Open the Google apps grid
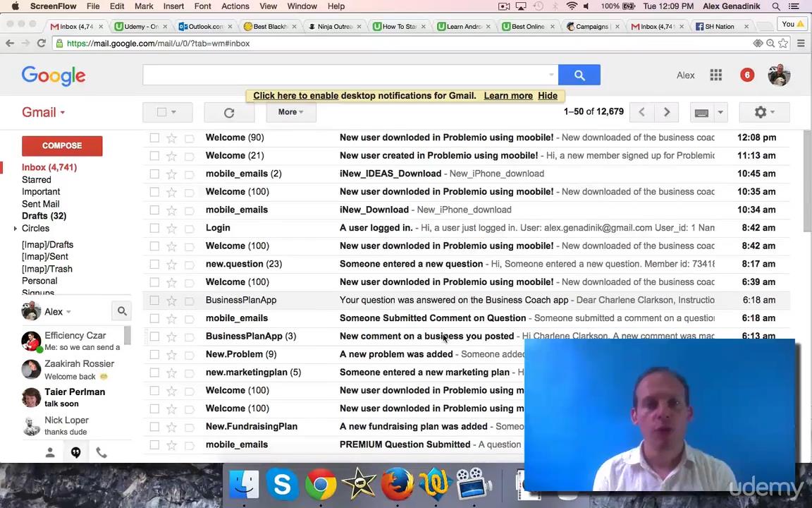Viewport: 812px width, 508px height. point(715,75)
